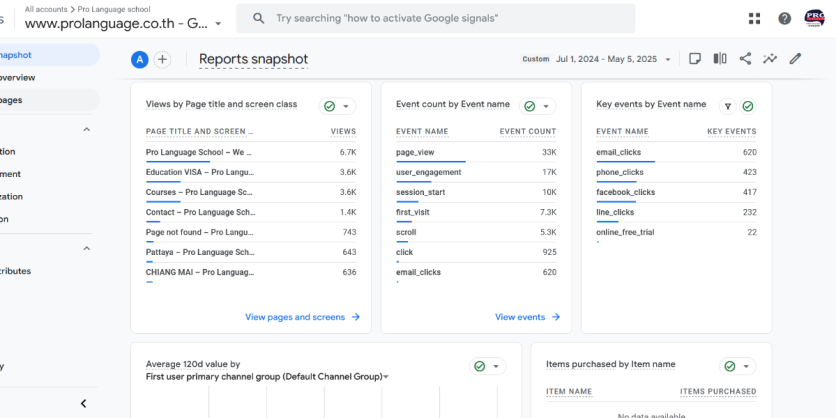Click the Page not found row
The height and width of the screenshot is (418, 836).
click(x=251, y=232)
